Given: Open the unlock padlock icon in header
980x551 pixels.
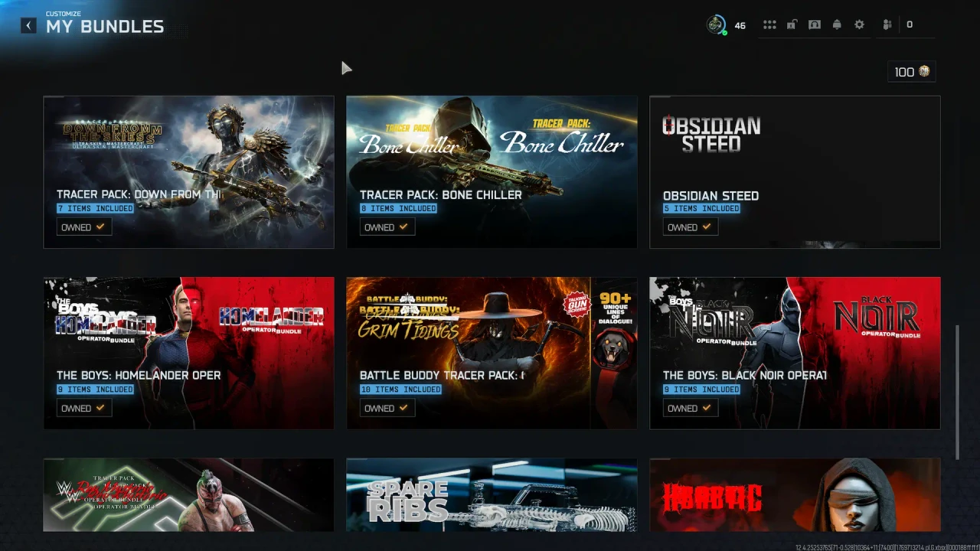Looking at the screenshot, I should click(792, 24).
